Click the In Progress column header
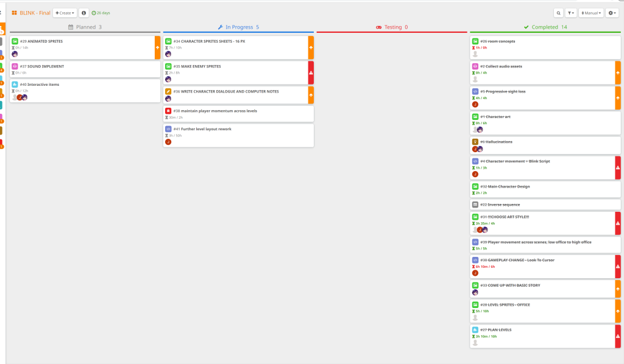The image size is (624, 364). coord(238,27)
